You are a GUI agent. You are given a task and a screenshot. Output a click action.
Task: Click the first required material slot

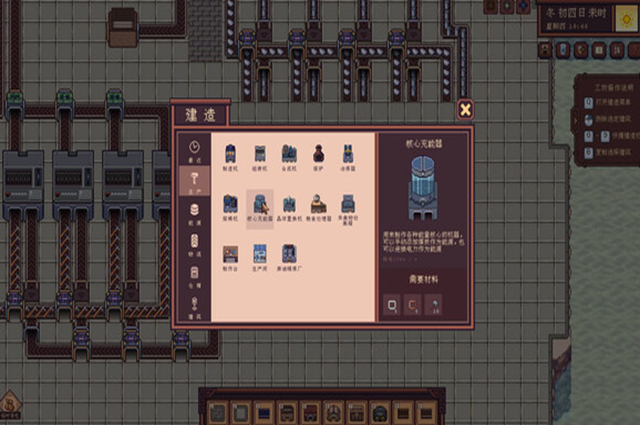click(392, 305)
